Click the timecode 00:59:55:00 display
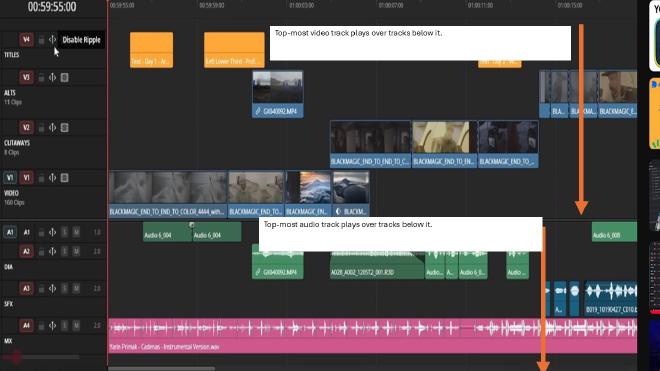660x371 pixels. pos(52,7)
